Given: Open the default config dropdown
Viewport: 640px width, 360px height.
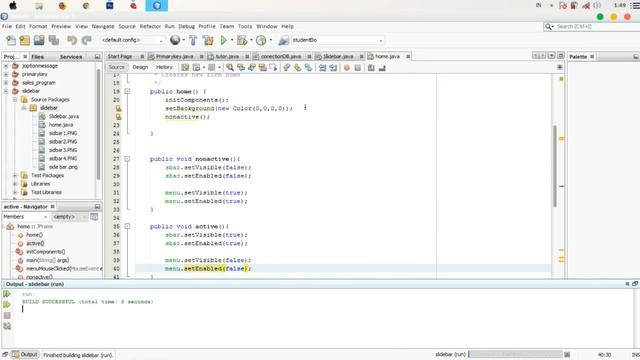Looking at the screenshot, I should (x=132, y=40).
